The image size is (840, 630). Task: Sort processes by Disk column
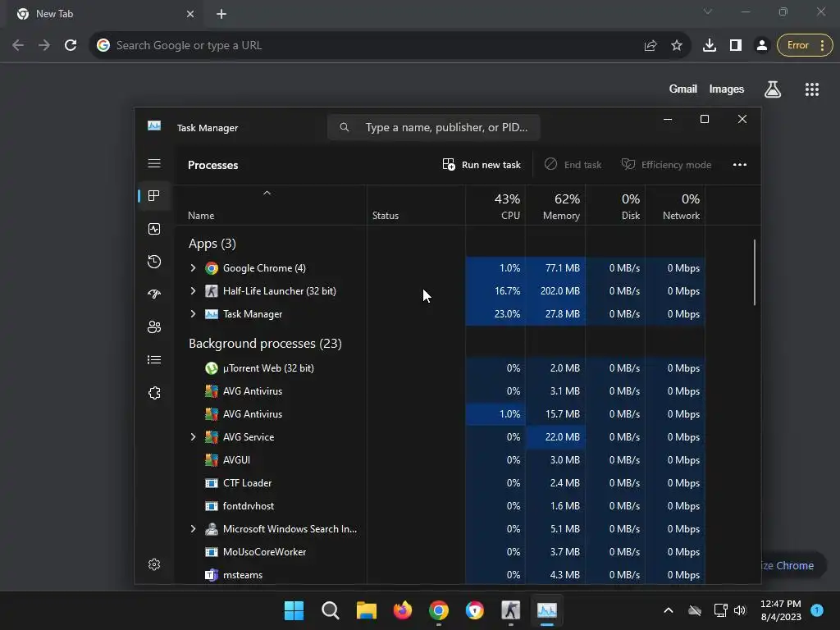(x=615, y=206)
